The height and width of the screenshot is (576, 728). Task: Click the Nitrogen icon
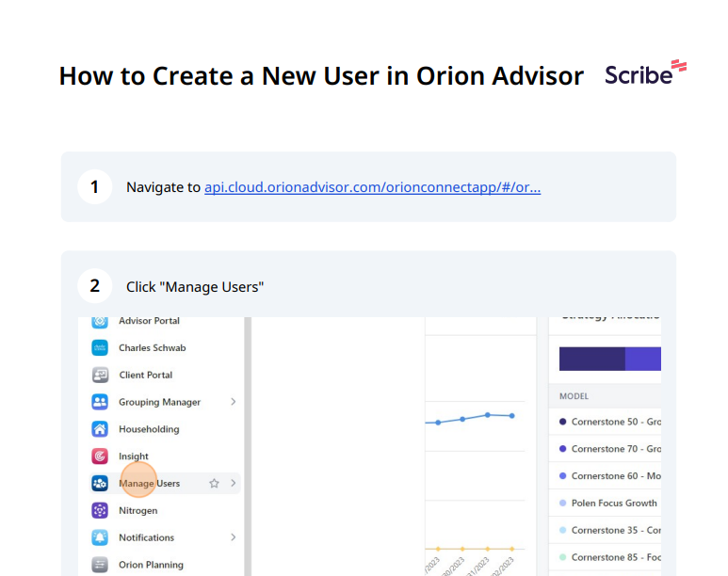[100, 510]
